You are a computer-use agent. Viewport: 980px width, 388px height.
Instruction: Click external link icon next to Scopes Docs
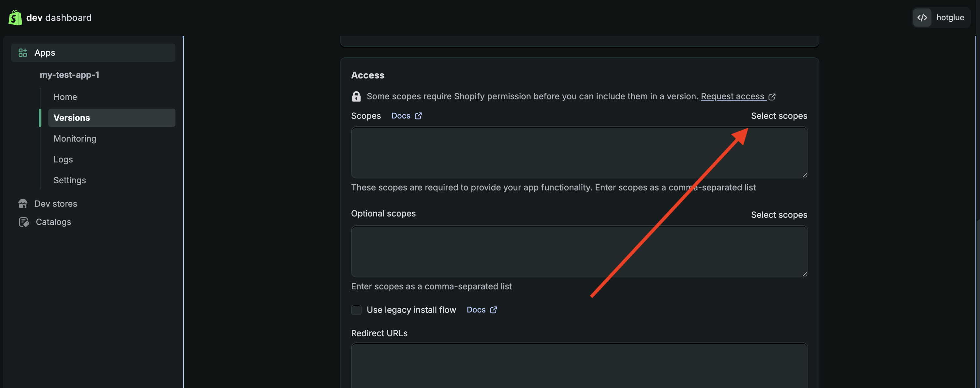tap(418, 116)
